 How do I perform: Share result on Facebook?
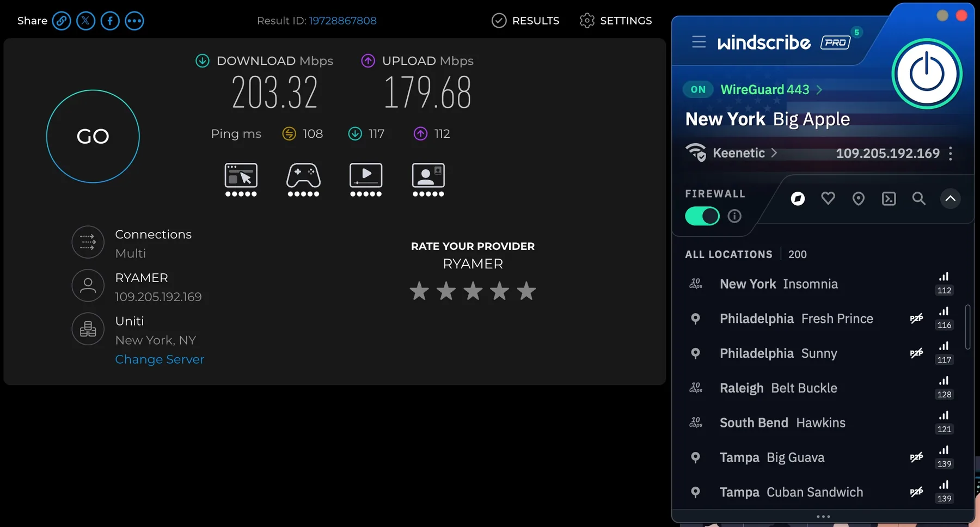point(110,21)
